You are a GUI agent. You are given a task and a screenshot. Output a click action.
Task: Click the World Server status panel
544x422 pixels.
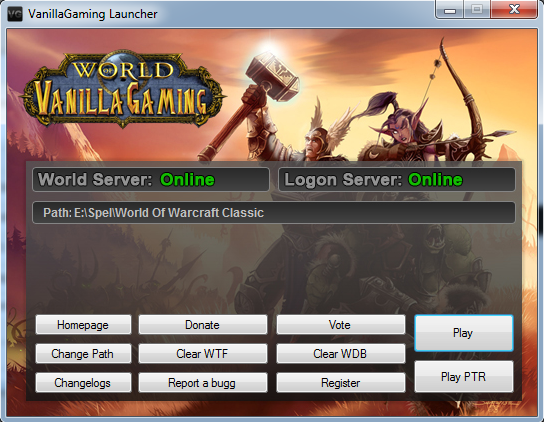coord(151,179)
